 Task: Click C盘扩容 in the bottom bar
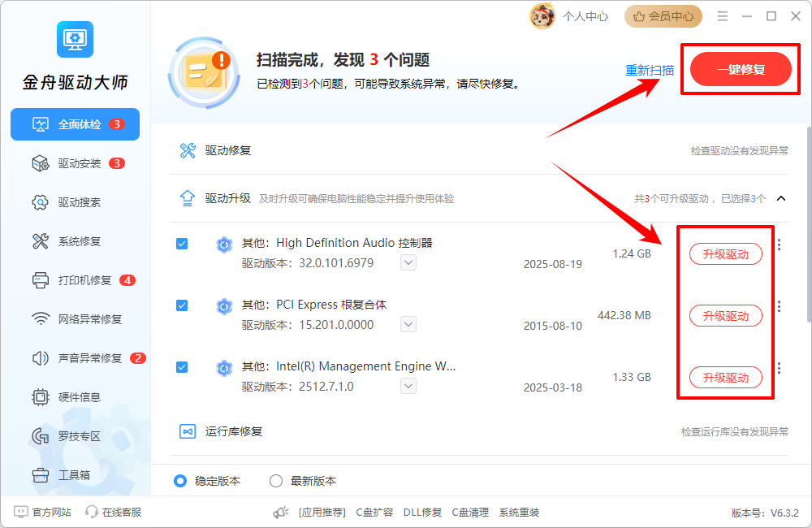coord(374,513)
